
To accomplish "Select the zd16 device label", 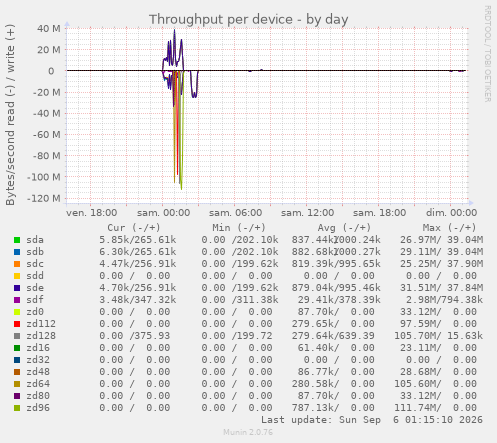I will click(38, 348).
